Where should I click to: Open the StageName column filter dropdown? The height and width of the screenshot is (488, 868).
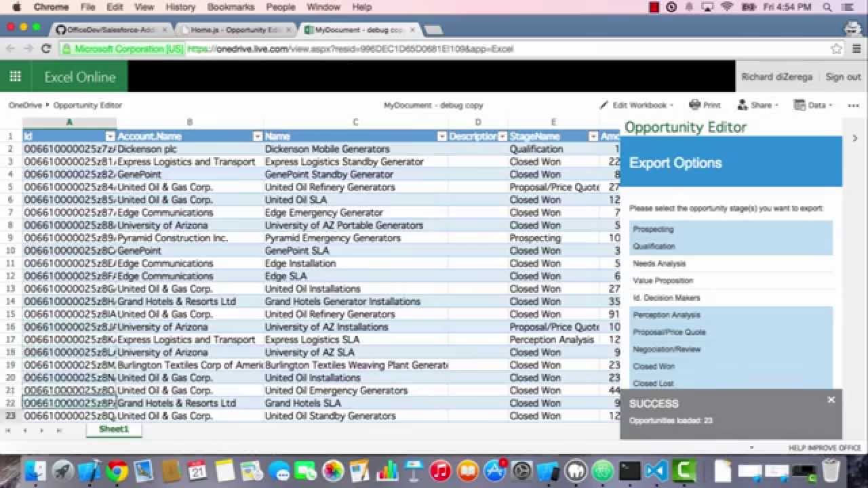[x=592, y=136]
